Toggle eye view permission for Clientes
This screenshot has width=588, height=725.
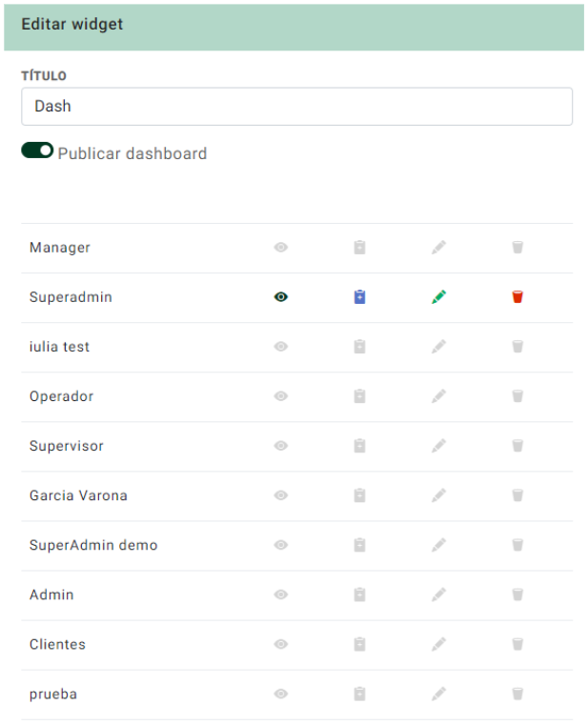(x=281, y=644)
